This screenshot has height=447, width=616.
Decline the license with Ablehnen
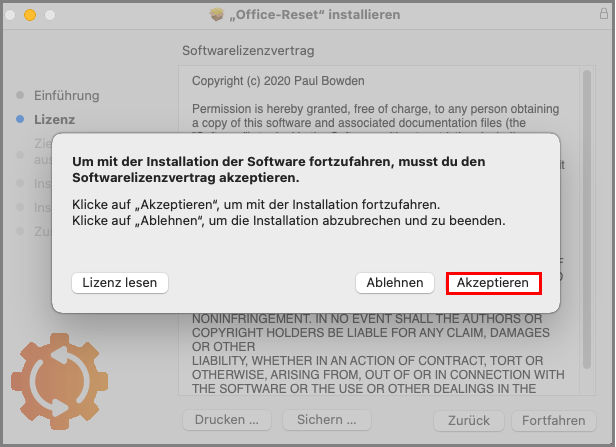click(395, 283)
